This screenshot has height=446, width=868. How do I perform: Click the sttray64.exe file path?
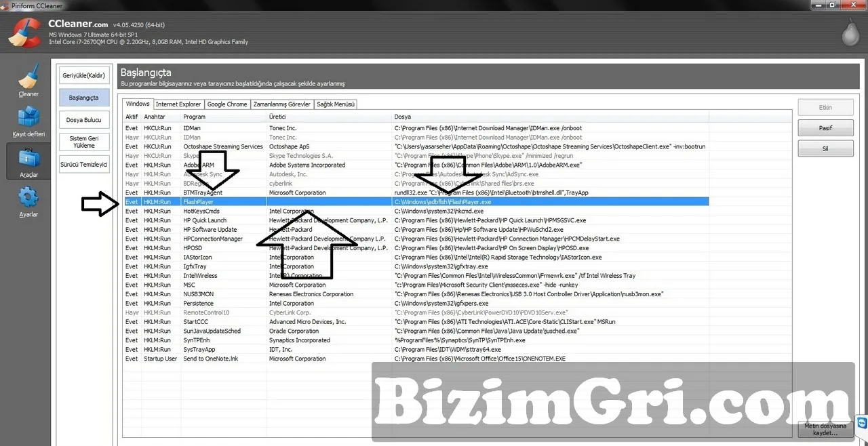[x=448, y=350]
